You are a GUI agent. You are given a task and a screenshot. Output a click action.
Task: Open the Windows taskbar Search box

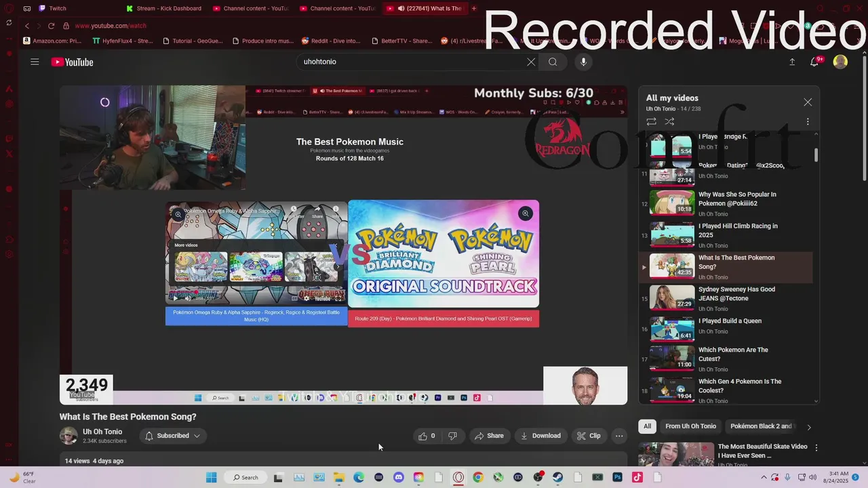tap(245, 477)
